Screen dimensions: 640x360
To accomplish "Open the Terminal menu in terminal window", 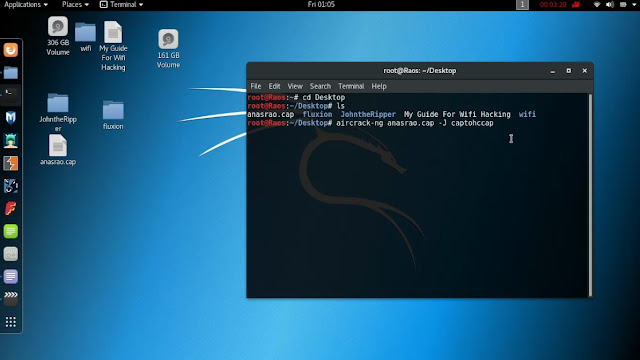I will point(351,86).
